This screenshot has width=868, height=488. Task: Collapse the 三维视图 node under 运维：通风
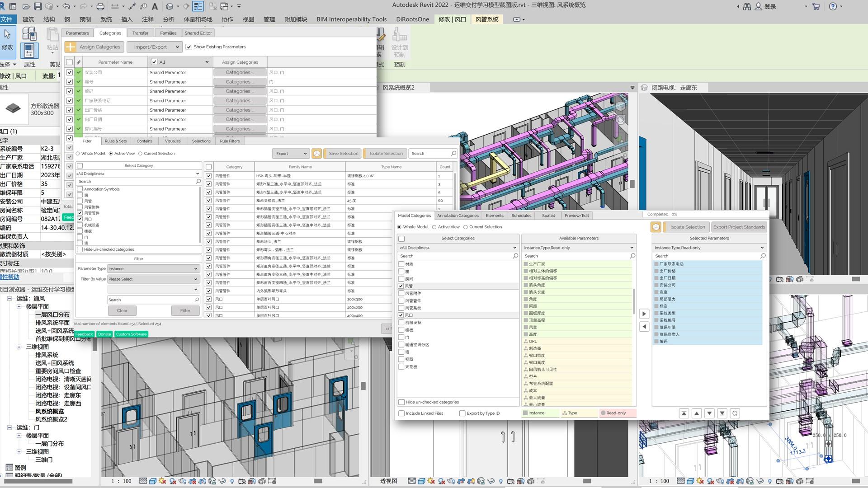coord(19,347)
